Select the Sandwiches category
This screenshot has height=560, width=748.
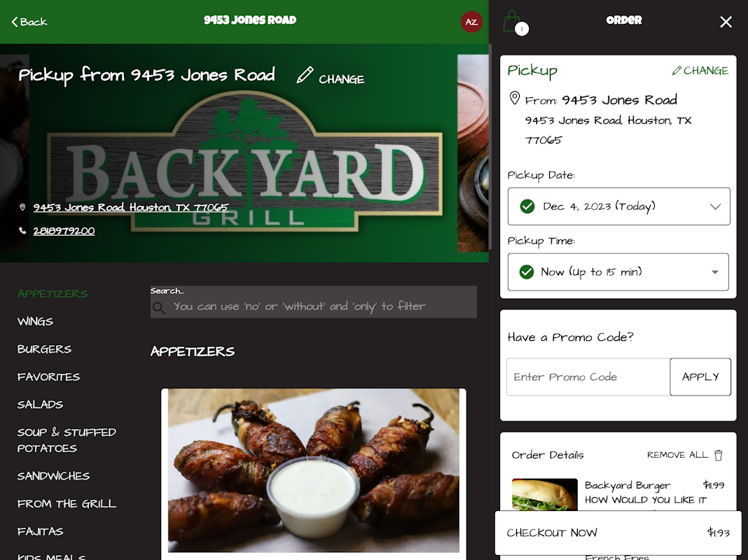pyautogui.click(x=53, y=475)
